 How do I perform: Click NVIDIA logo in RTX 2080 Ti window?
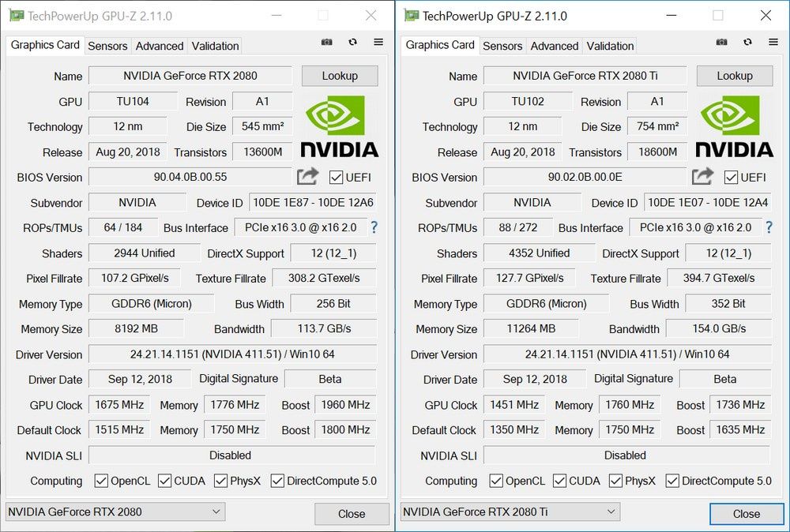tap(734, 126)
